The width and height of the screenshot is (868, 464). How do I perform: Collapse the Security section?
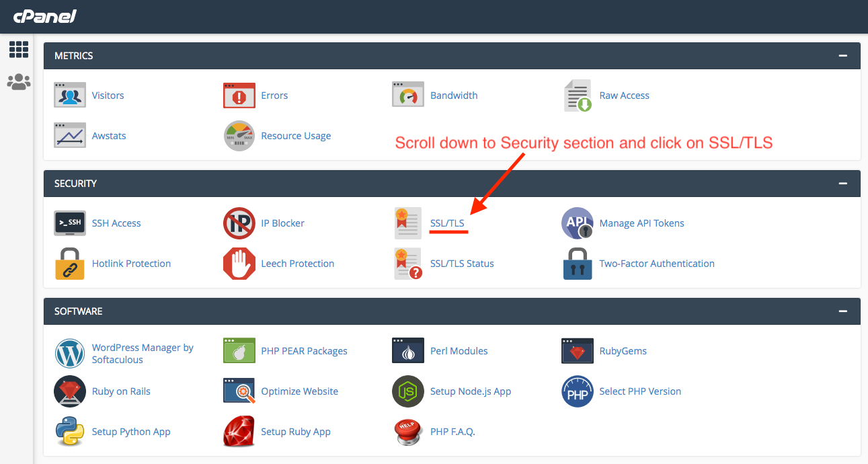(842, 184)
